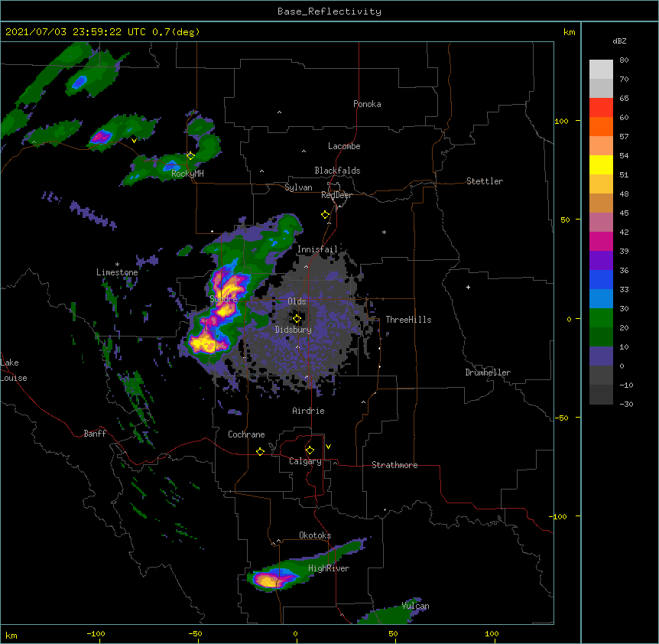Screen dimensions: 659x644
Task: Click the Innisfail city label
Action: click(x=318, y=249)
